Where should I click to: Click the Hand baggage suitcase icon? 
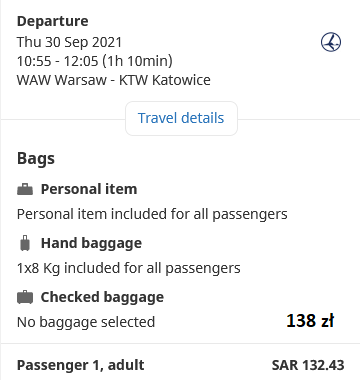[25, 243]
